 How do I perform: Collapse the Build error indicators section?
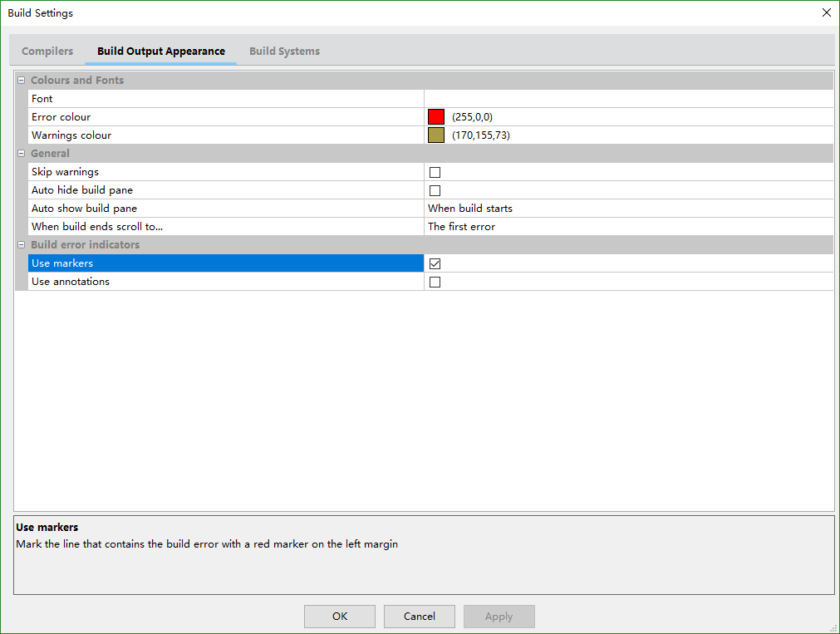22,244
